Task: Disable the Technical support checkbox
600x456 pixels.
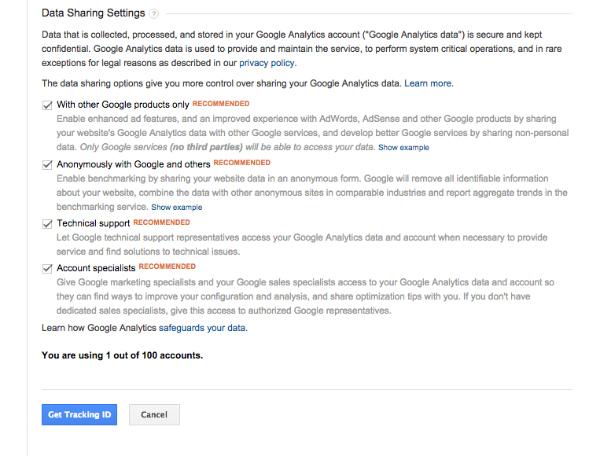Action: pos(47,224)
